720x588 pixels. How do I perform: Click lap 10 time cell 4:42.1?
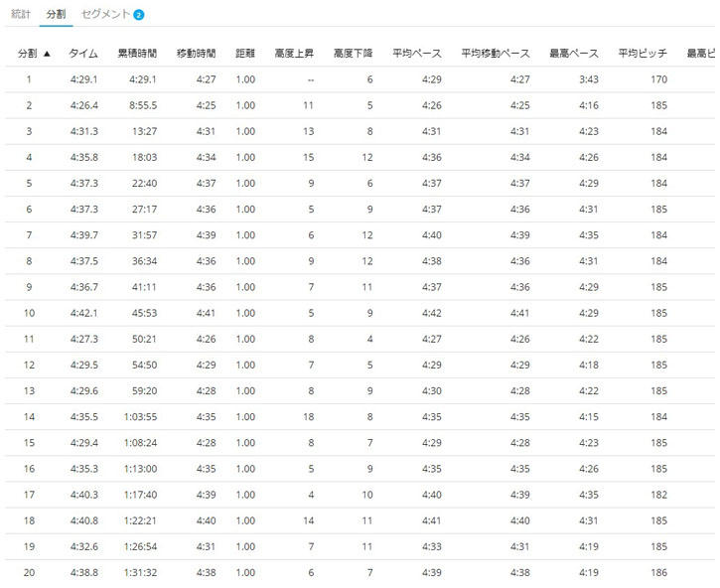pyautogui.click(x=83, y=313)
